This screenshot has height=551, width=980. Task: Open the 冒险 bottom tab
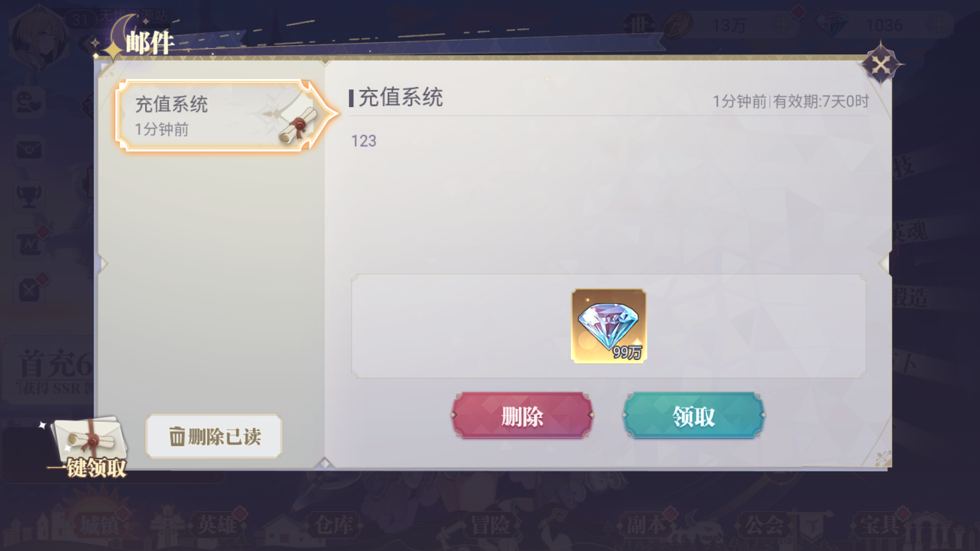tap(490, 525)
